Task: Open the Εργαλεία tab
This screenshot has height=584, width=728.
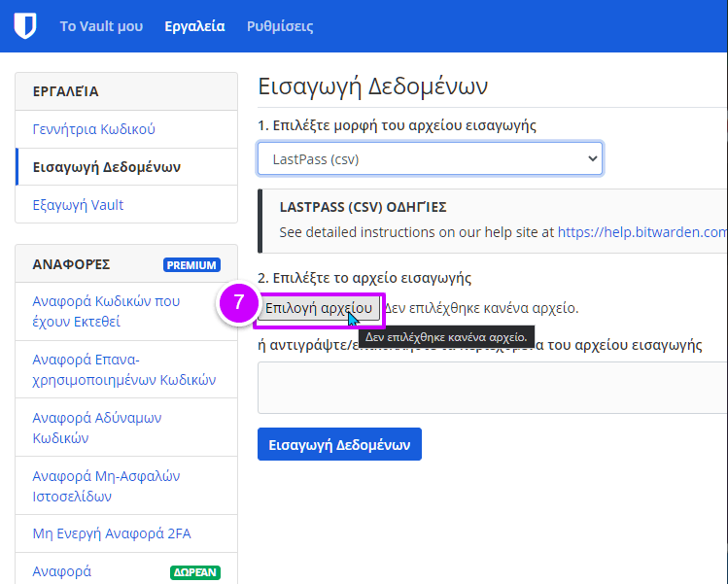Action: click(x=194, y=26)
